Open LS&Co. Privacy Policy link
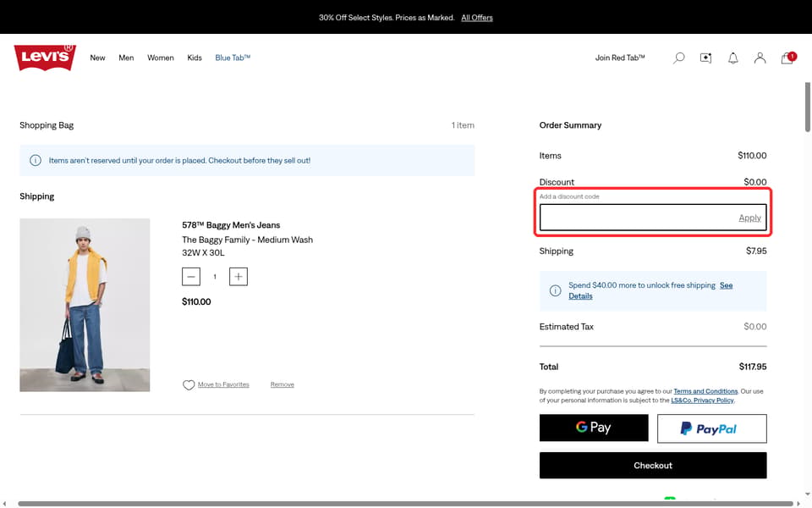The width and height of the screenshot is (812, 508). point(702,400)
